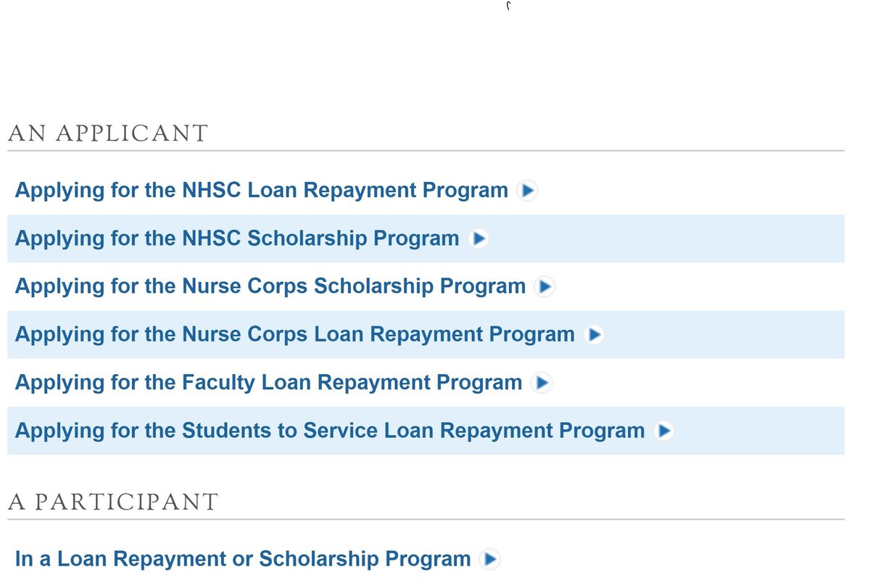Image resolution: width=870 pixels, height=588 pixels.
Task: Click arrow icon after Nurse Corps Loan Repayment
Action: [594, 335]
